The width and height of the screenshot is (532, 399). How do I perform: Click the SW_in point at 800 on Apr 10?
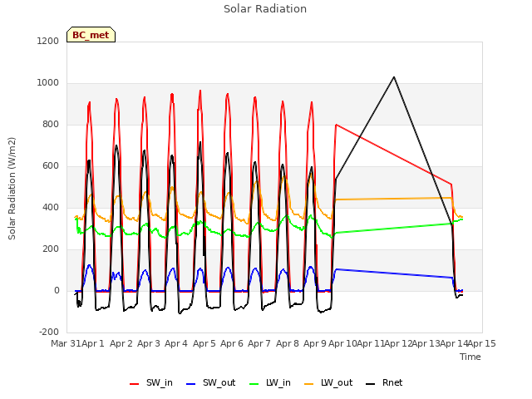tap(336, 125)
